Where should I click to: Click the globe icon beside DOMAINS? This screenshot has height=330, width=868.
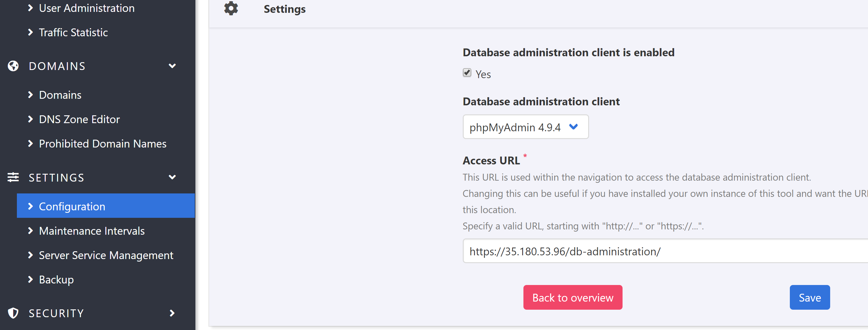click(x=13, y=66)
